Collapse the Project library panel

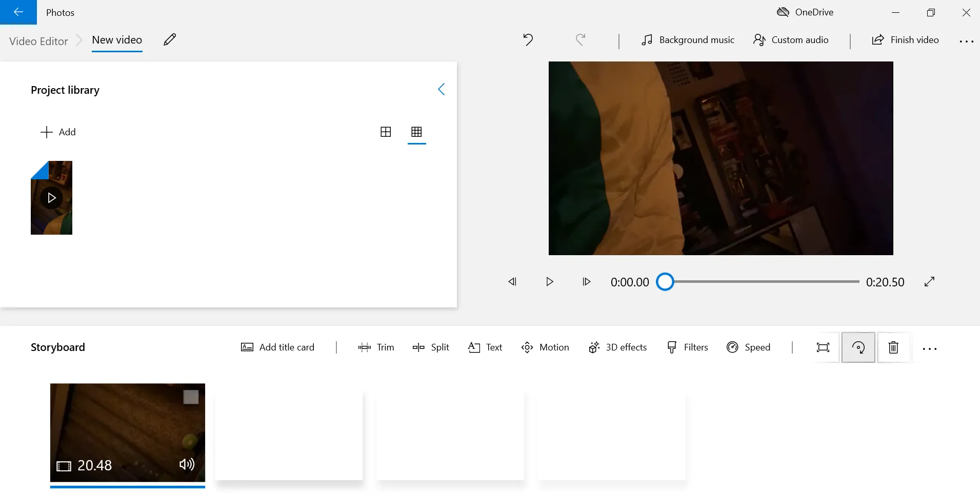pyautogui.click(x=441, y=90)
